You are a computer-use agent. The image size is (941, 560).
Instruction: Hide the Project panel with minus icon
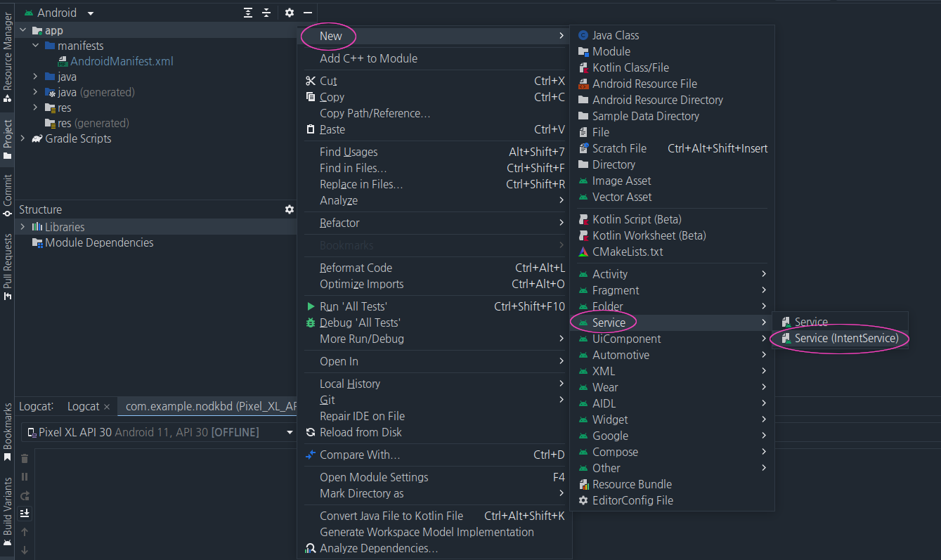(308, 13)
